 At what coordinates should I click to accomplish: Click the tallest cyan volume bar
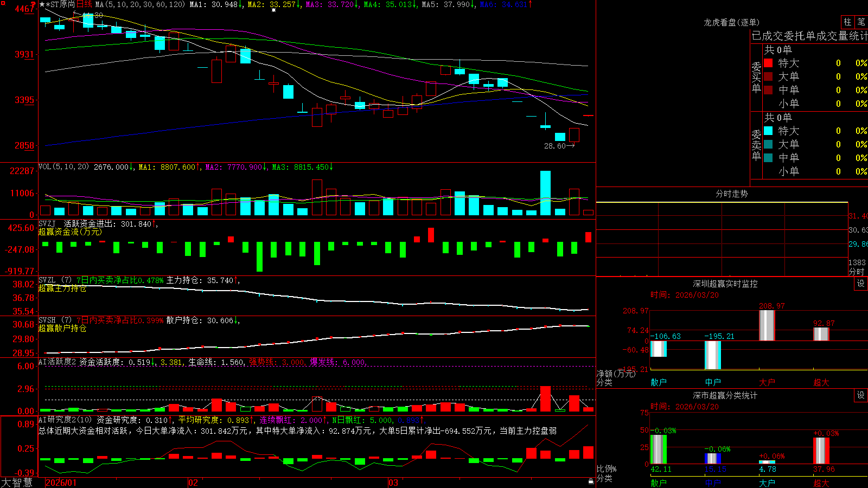(545, 193)
